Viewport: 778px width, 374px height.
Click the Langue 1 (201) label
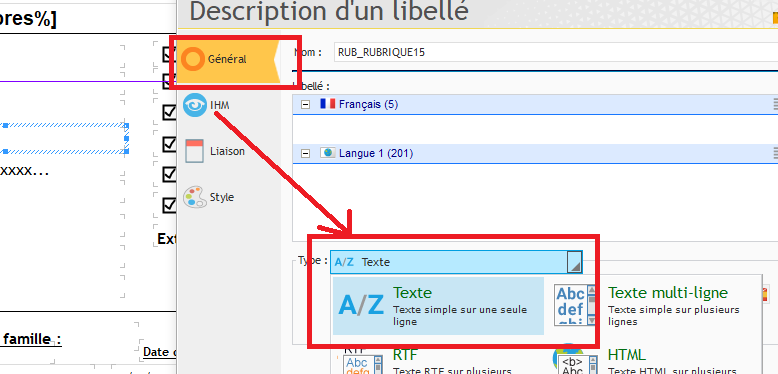coord(376,153)
